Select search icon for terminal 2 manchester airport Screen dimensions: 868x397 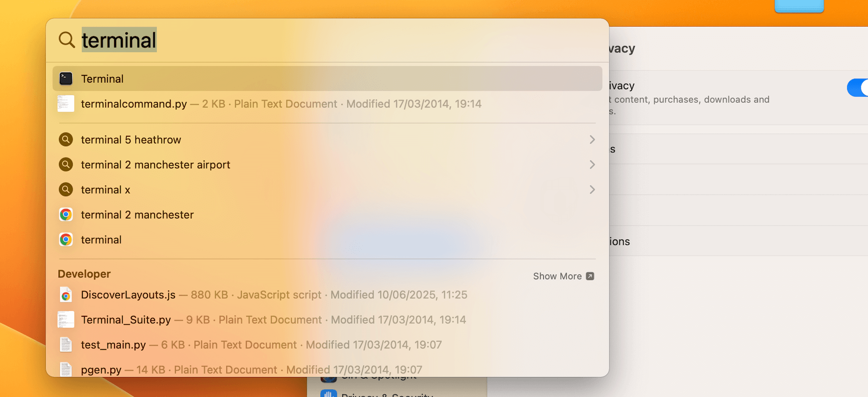point(66,164)
